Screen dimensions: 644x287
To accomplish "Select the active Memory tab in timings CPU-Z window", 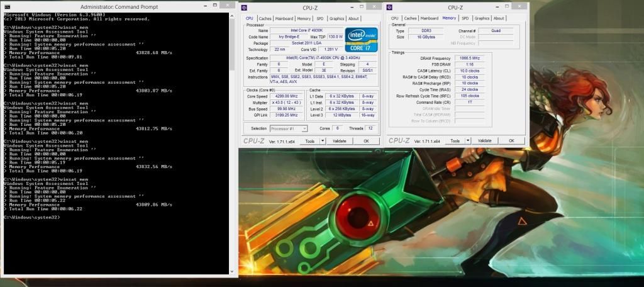I will (x=449, y=18).
